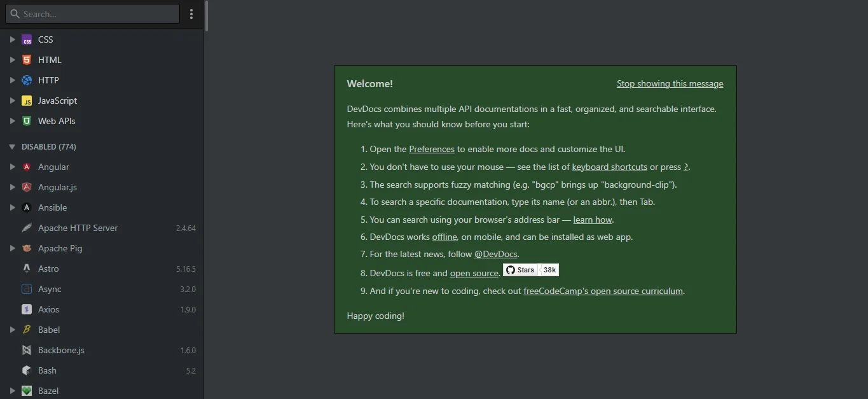This screenshot has width=868, height=399.
Task: Click the Welcome! heading text
Action: tap(369, 83)
